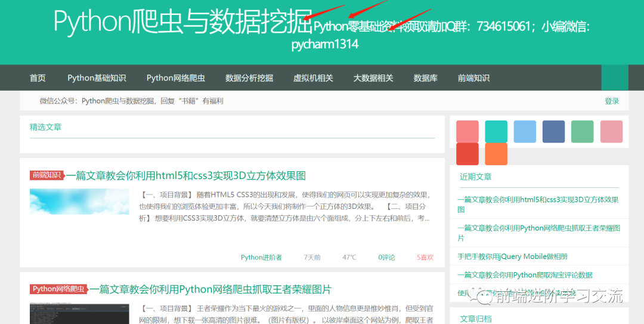644x324 pixels.
Task: Open sidebar link 手把手教你用jQuery Mobile做相册
Action: (x=513, y=257)
